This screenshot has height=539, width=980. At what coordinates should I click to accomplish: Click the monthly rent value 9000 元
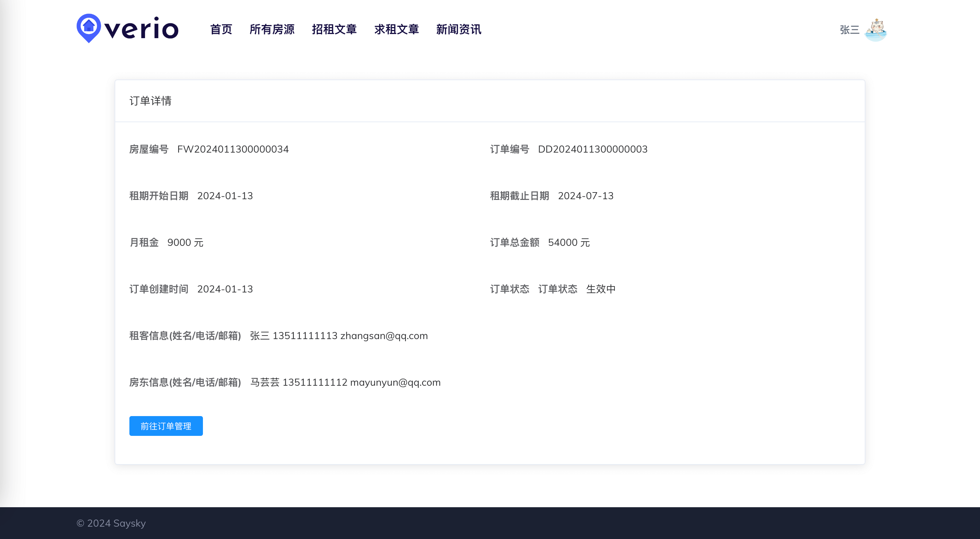click(x=185, y=242)
